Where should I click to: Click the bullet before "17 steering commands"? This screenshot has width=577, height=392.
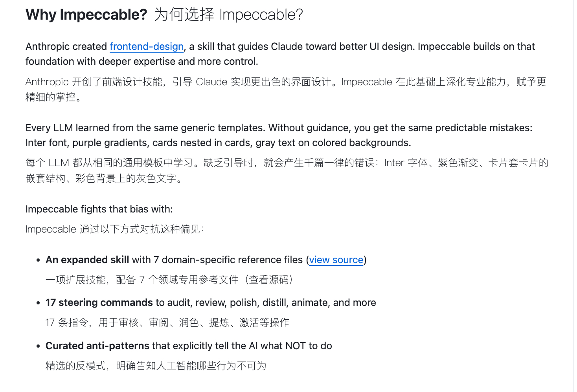click(38, 303)
